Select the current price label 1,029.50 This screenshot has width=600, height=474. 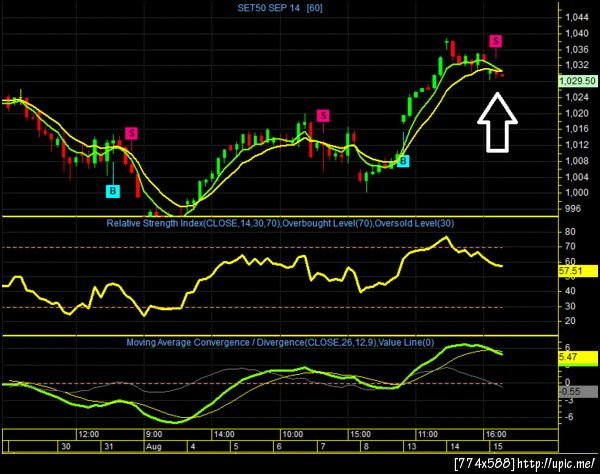pos(577,81)
